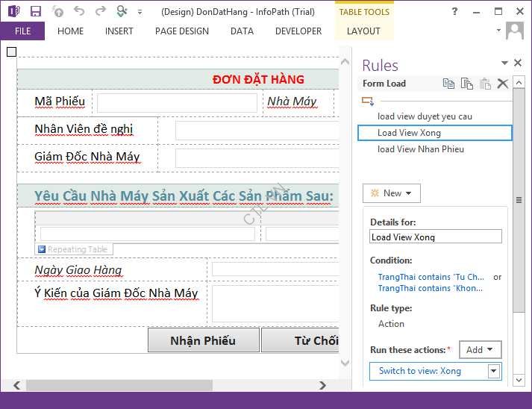This screenshot has width=532, height=409.
Task: Undo the last action
Action: click(80, 11)
